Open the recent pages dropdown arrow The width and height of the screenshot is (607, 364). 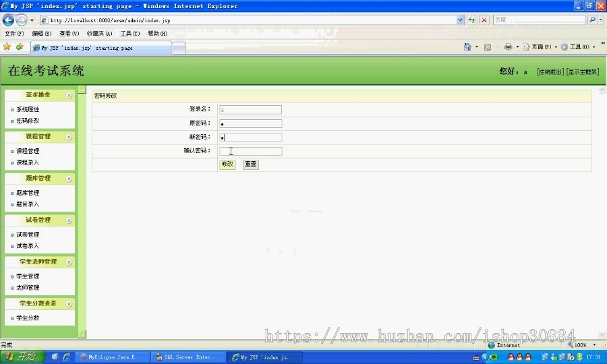coord(32,20)
